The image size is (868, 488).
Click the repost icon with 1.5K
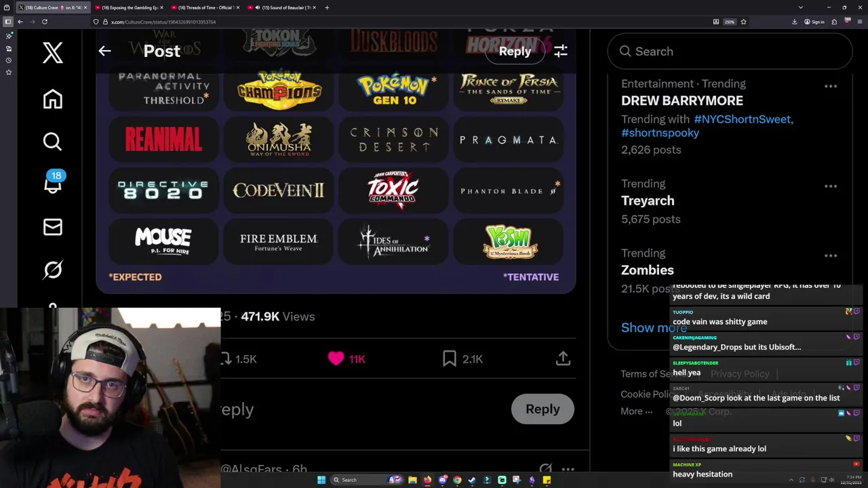226,359
